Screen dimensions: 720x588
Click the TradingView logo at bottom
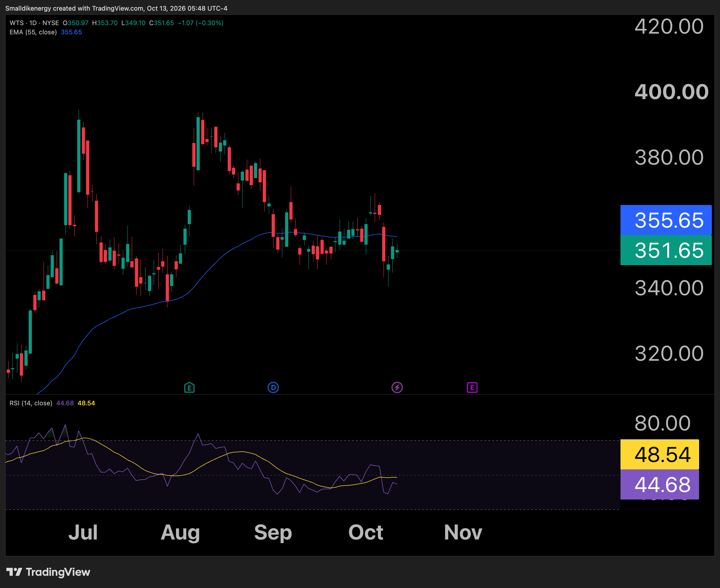(x=48, y=572)
